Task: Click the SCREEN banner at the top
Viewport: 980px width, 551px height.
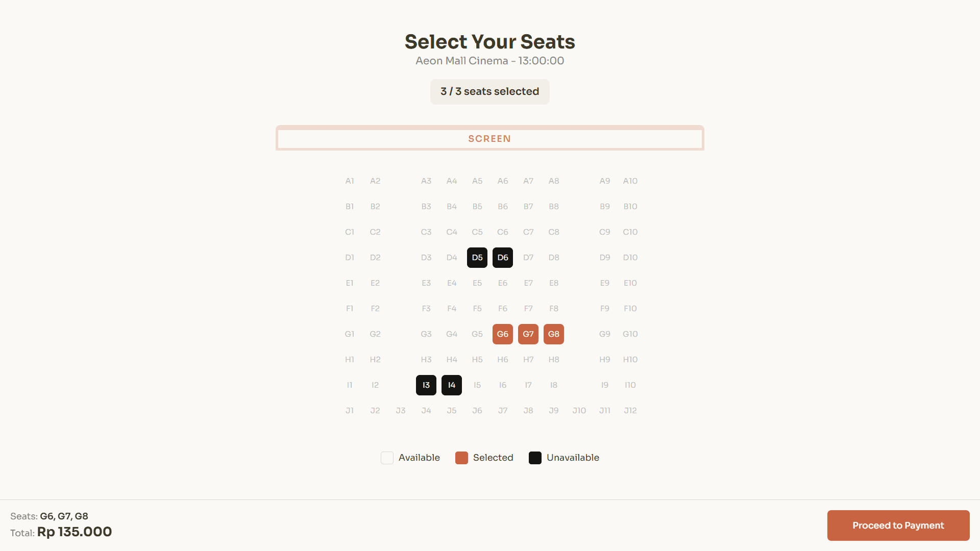Action: [489, 138]
